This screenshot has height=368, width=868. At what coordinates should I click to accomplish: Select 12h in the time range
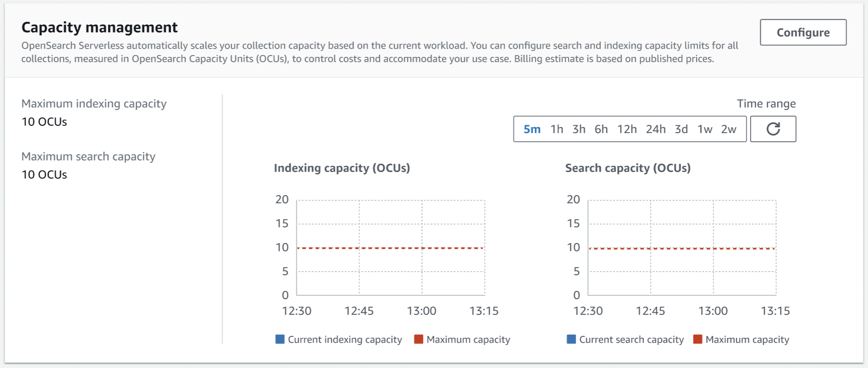pos(627,129)
